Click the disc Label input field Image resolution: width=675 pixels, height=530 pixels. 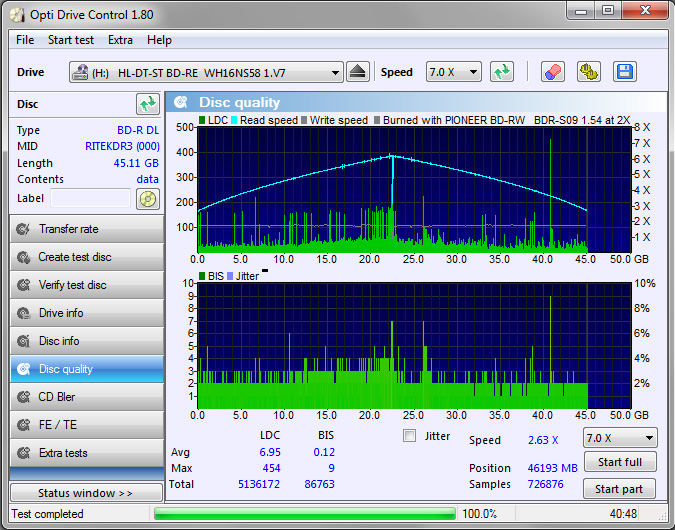[90, 198]
